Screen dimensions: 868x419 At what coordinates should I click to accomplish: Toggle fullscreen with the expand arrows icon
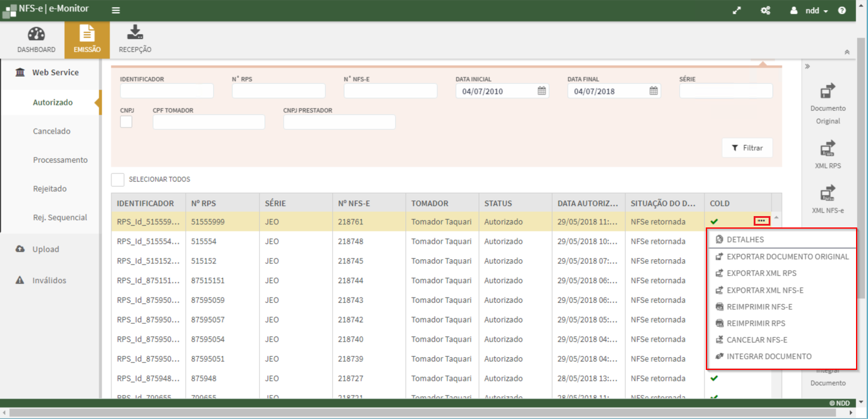737,11
